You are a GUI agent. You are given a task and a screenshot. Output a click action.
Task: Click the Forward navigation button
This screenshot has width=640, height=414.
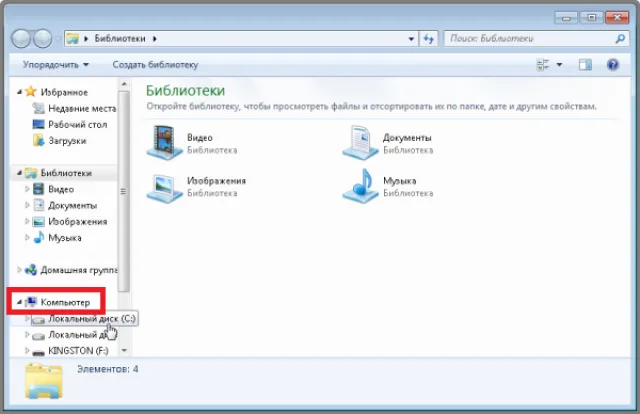(x=42, y=39)
